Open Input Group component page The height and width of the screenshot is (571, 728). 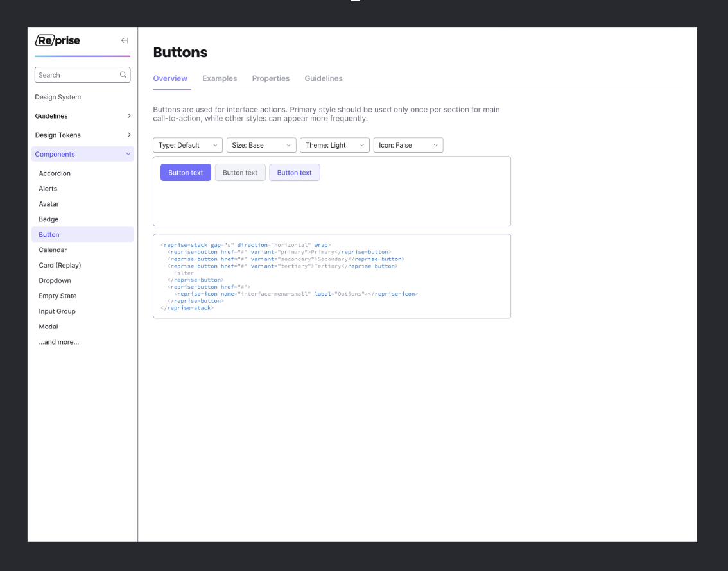pyautogui.click(x=57, y=311)
